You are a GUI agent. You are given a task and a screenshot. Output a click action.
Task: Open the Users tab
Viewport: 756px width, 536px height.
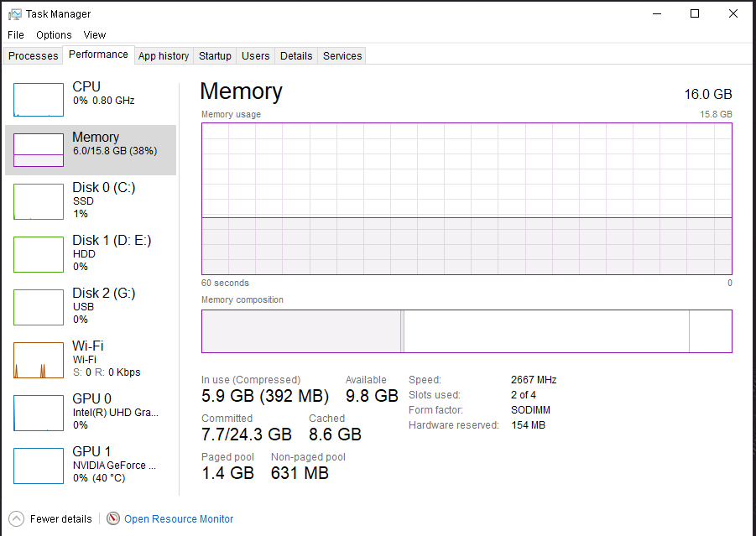[x=256, y=56]
